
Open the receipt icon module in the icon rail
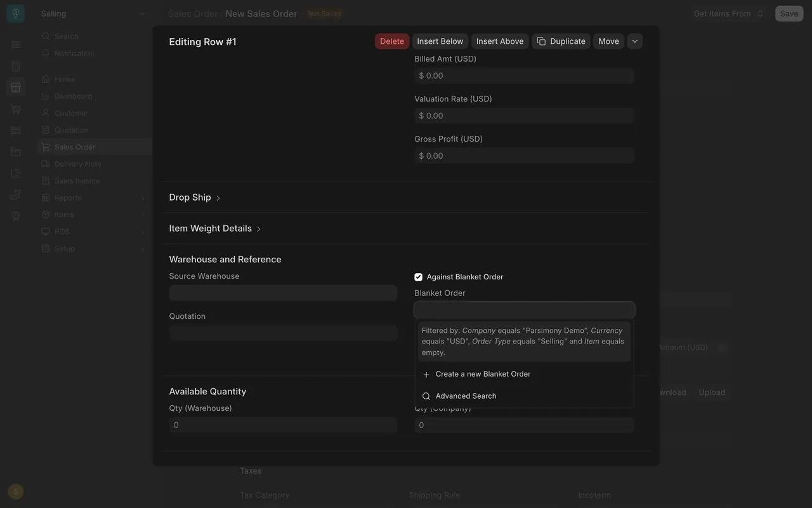[16, 66]
